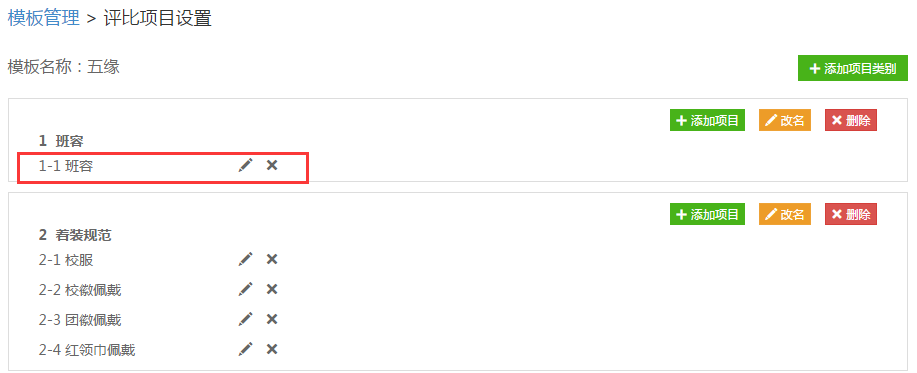Click the 添加项目类别 green button

click(x=853, y=68)
